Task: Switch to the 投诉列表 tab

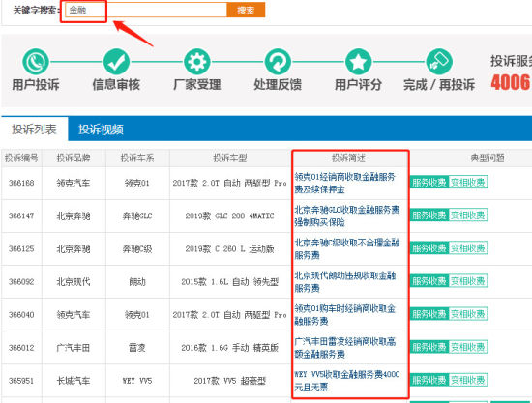Action: point(34,129)
